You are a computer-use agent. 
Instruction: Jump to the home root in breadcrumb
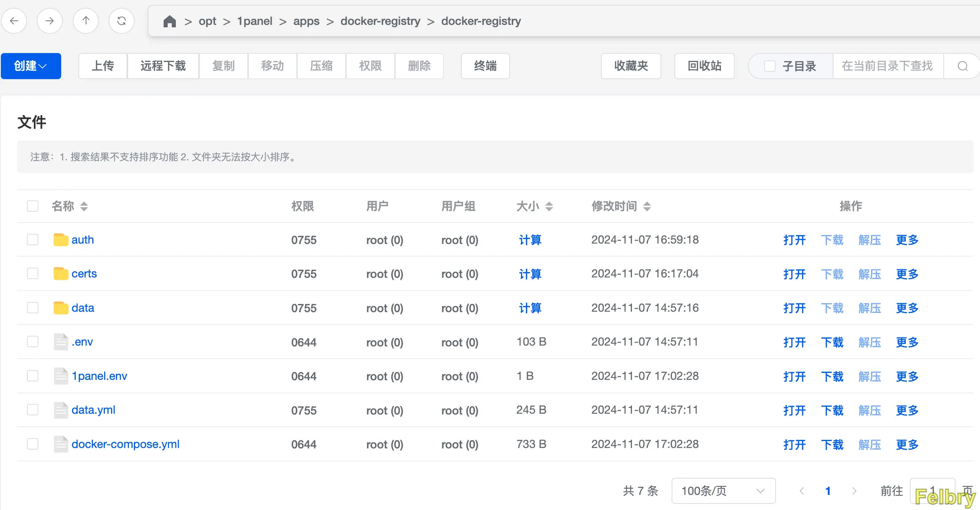[169, 21]
